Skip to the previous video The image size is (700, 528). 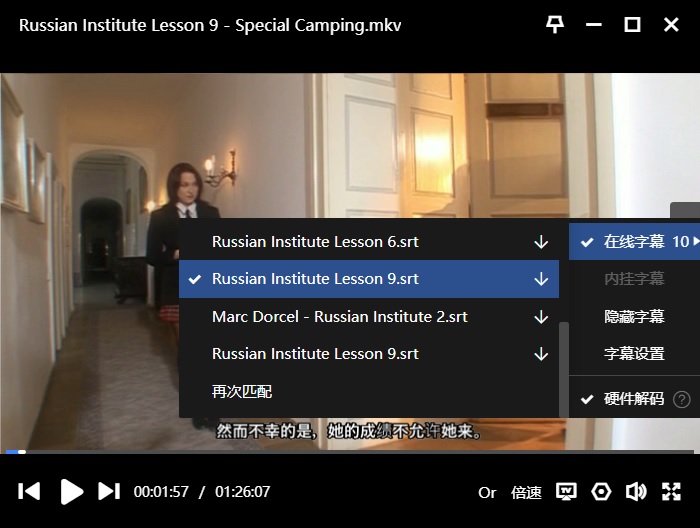tap(29, 491)
